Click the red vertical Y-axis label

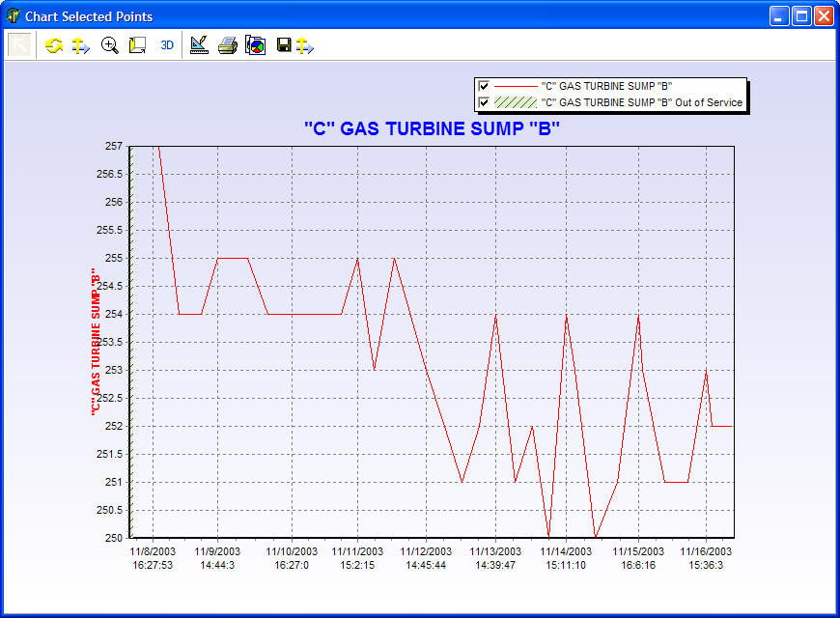click(x=97, y=341)
